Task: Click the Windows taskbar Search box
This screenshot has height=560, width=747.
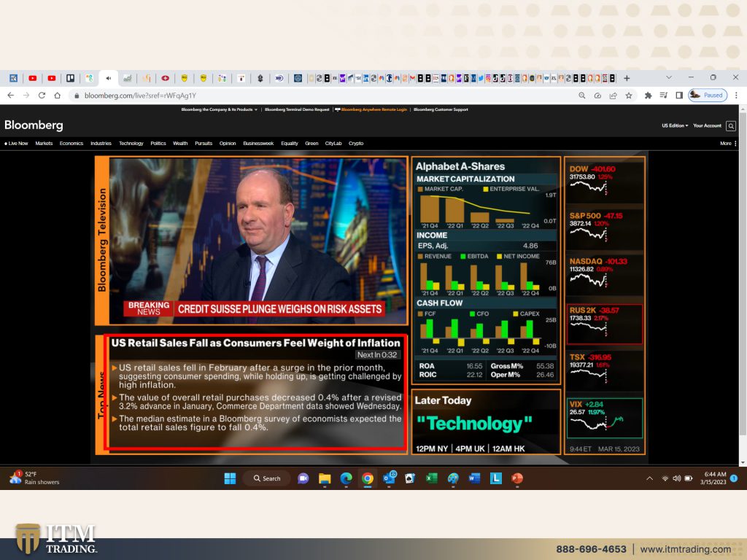Action: 267,478
